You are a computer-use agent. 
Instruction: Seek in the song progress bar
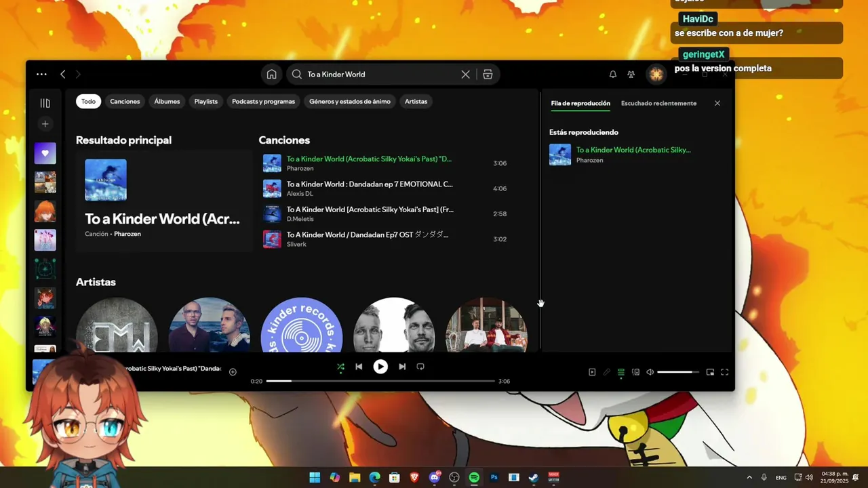coord(380,381)
